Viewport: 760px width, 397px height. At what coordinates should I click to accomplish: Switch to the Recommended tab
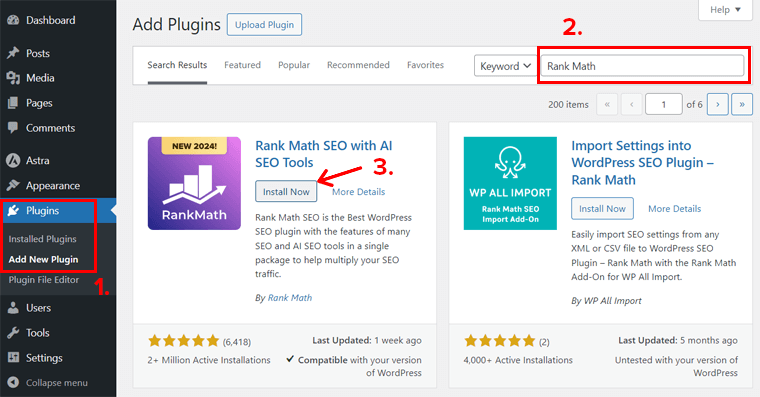coord(358,65)
